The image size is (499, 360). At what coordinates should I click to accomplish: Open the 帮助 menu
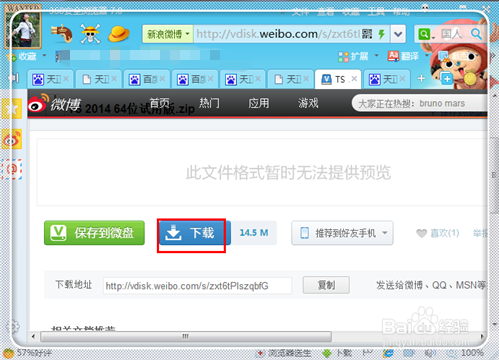401,12
